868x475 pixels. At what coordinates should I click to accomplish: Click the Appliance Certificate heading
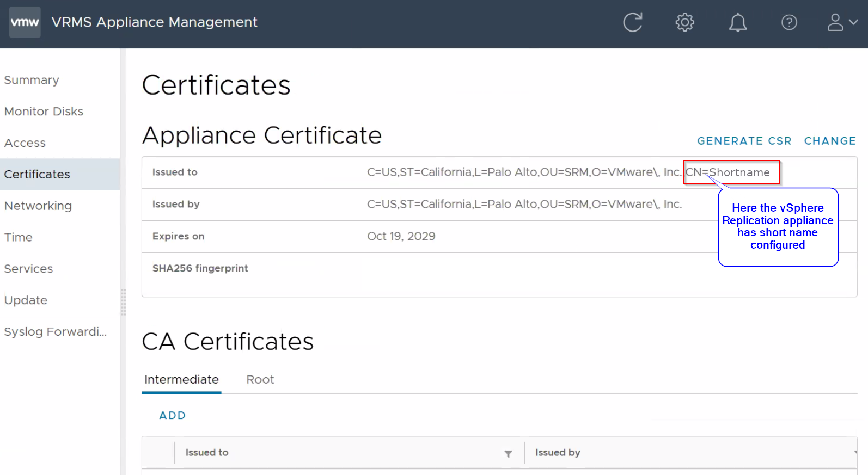click(x=262, y=135)
